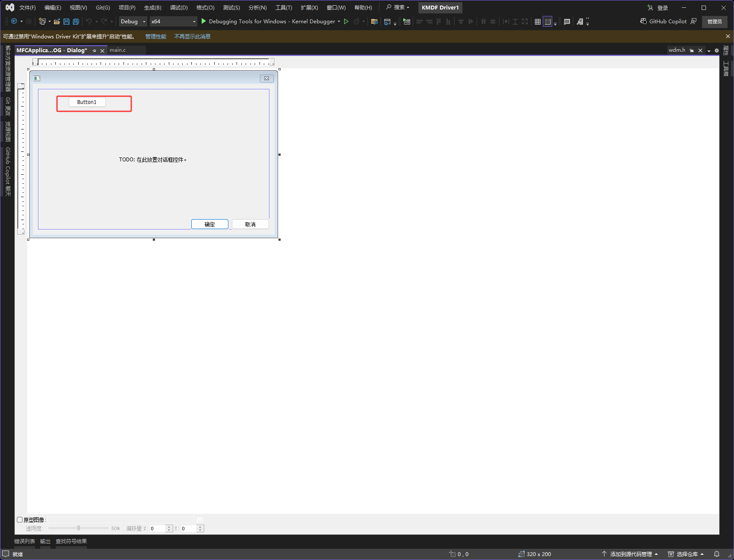Click the new item toolbar icon
This screenshot has width=734, height=560.
pyautogui.click(x=42, y=21)
